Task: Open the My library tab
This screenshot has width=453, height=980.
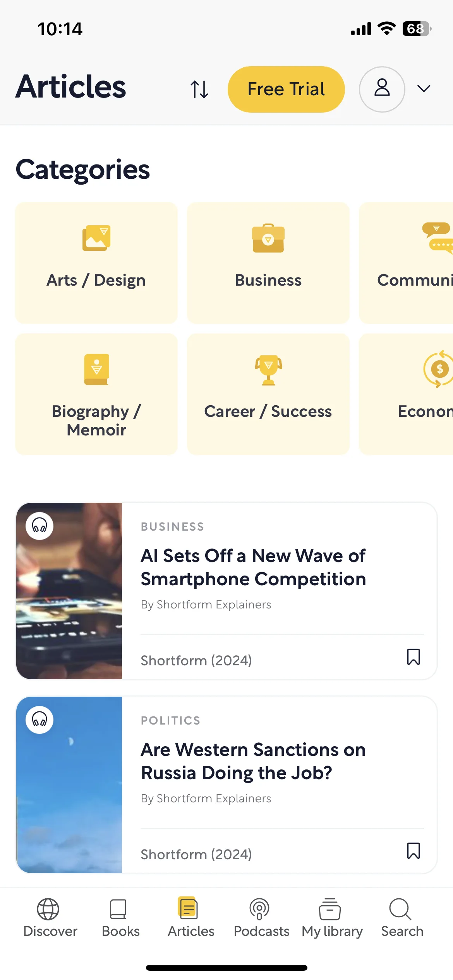Action: click(332, 918)
